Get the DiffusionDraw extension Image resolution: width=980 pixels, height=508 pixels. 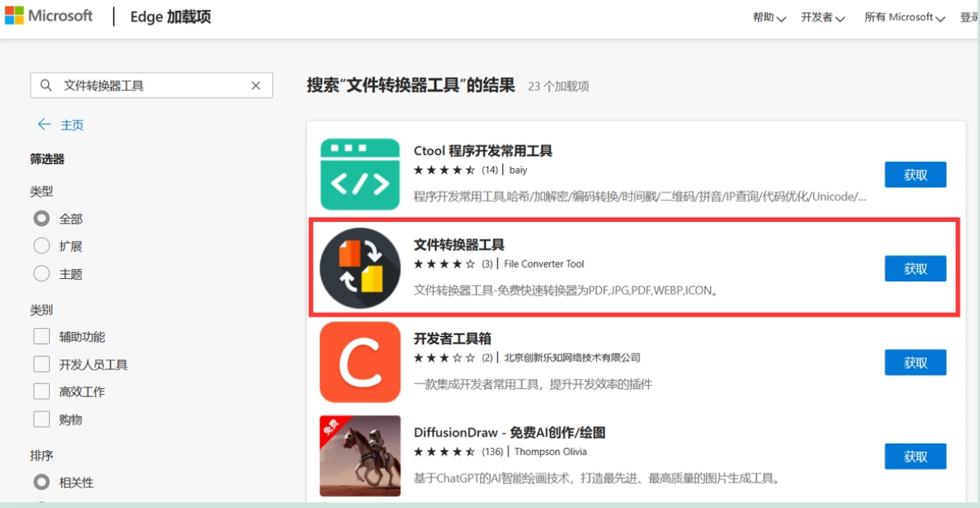click(916, 456)
